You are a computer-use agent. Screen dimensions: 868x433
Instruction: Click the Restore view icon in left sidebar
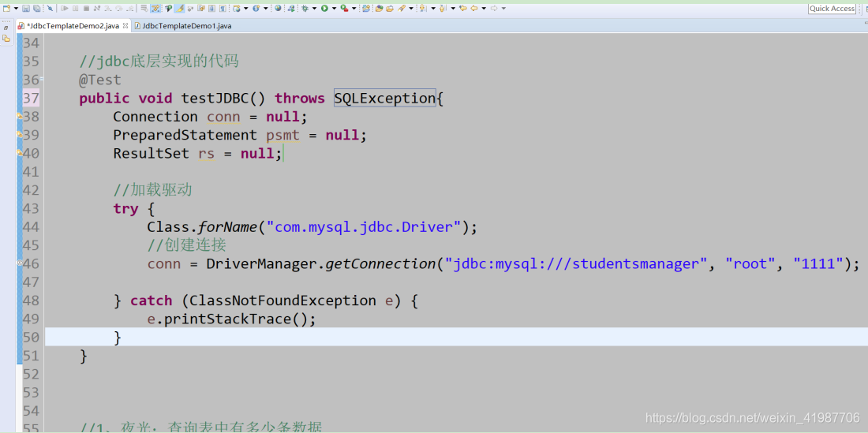pyautogui.click(x=6, y=27)
